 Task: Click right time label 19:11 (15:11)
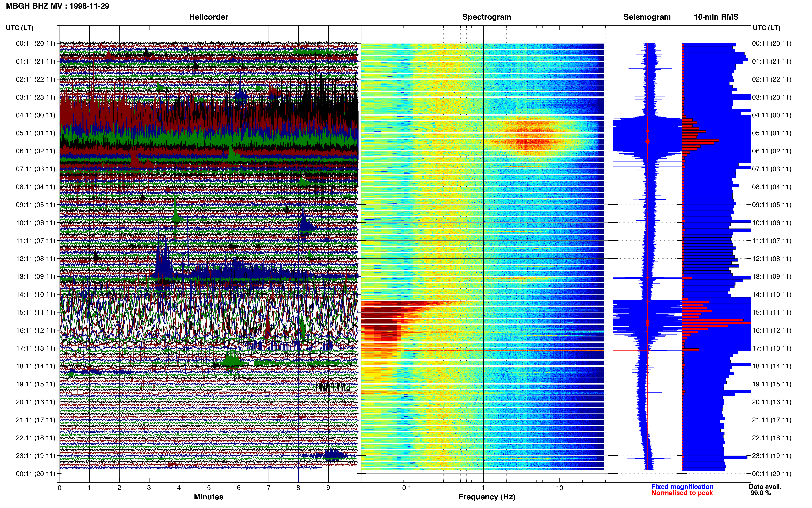(772, 384)
